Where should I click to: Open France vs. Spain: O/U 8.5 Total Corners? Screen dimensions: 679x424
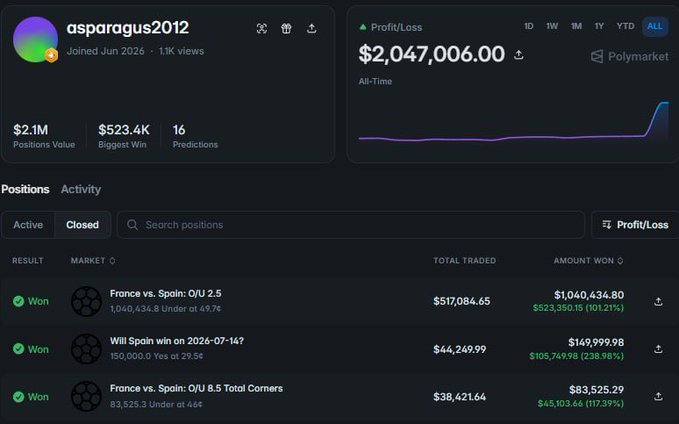pos(196,388)
